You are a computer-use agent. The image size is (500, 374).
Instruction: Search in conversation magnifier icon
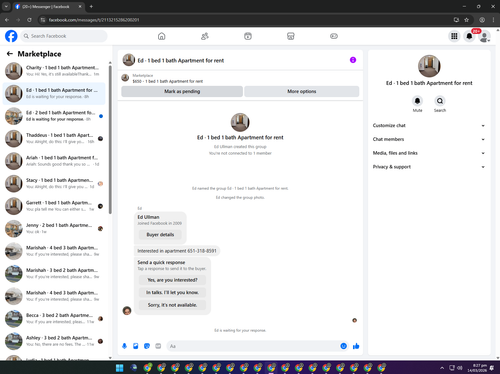point(440,101)
